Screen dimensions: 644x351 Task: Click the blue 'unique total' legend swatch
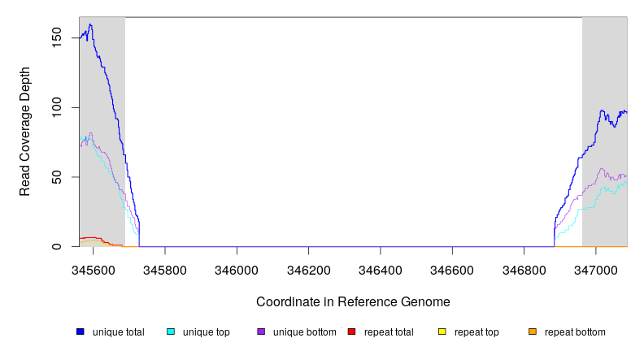(x=80, y=332)
